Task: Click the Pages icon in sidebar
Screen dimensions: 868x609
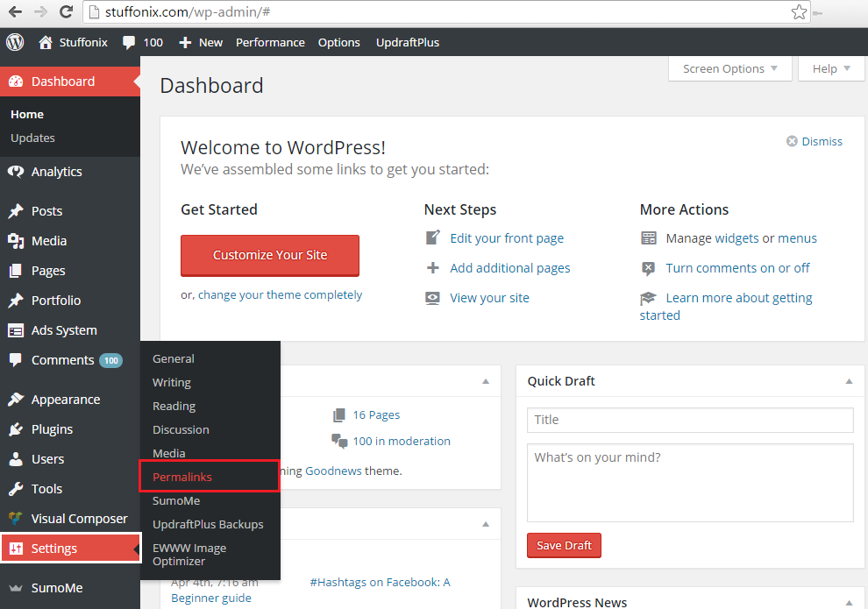Action: point(16,271)
